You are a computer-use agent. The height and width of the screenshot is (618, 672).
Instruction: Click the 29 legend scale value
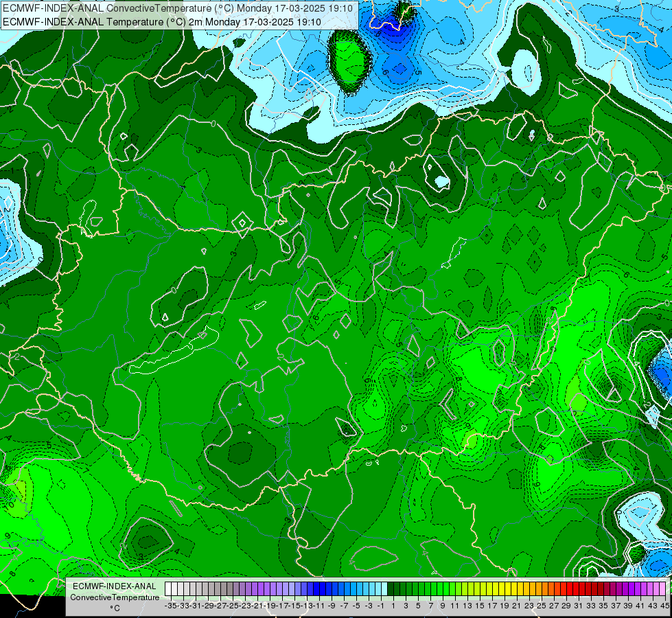pyautogui.click(x=566, y=606)
